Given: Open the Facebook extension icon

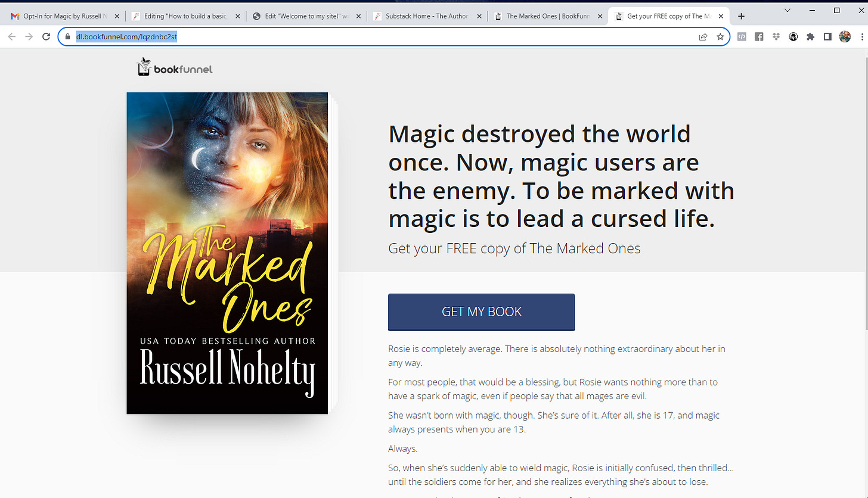Looking at the screenshot, I should [759, 37].
